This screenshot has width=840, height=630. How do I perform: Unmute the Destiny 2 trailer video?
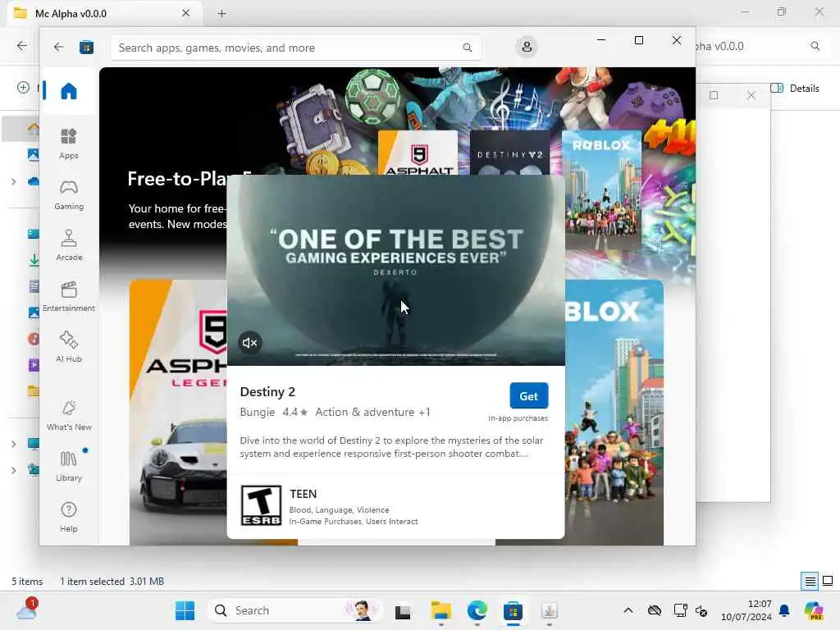tap(249, 343)
